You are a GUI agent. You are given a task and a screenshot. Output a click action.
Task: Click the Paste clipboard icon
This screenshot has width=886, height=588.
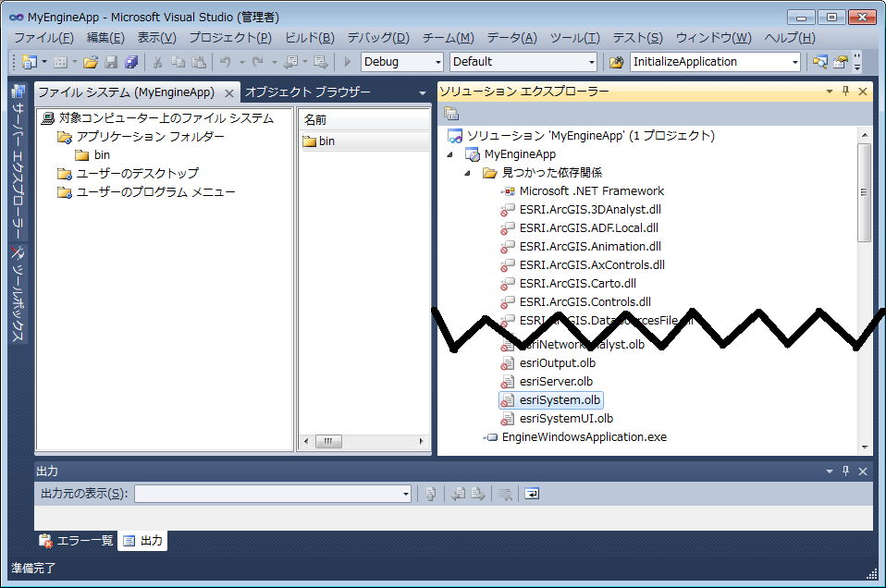click(x=199, y=62)
